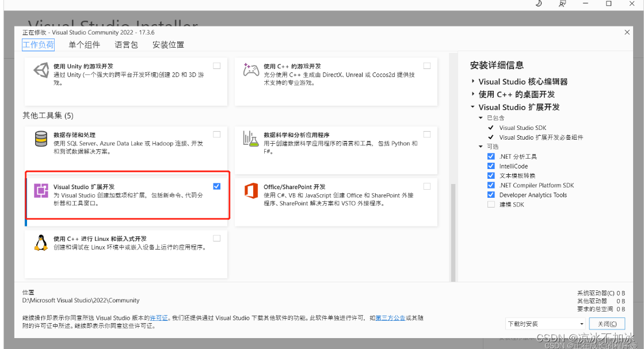Click Visual Studio 扩展开发必备组件 item
The width and height of the screenshot is (644, 349).
[541, 137]
